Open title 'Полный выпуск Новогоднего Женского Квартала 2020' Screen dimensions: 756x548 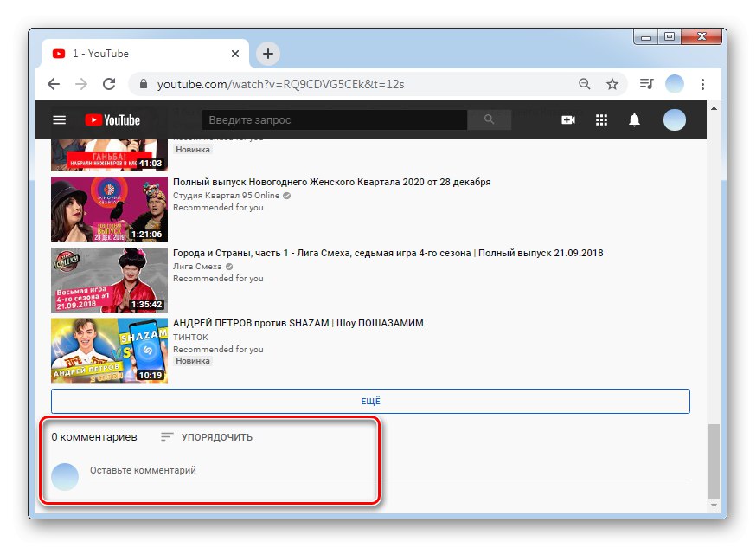[331, 182]
